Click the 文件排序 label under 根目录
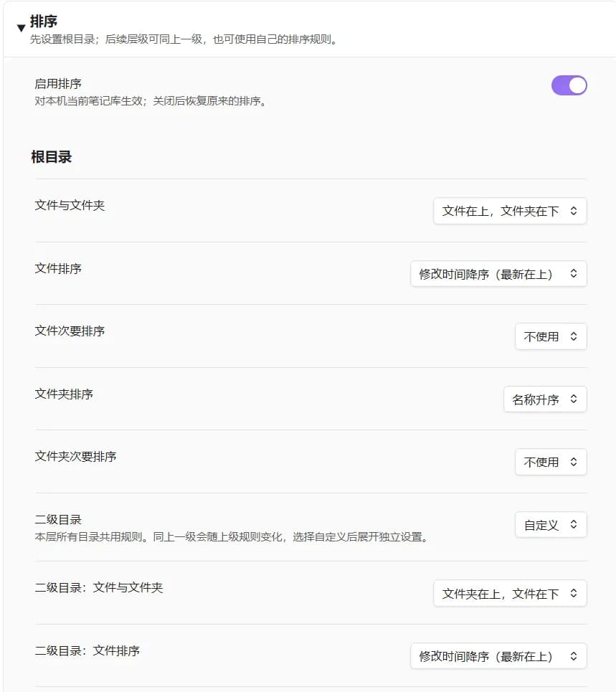Image resolution: width=616 pixels, height=692 pixels. point(58,268)
